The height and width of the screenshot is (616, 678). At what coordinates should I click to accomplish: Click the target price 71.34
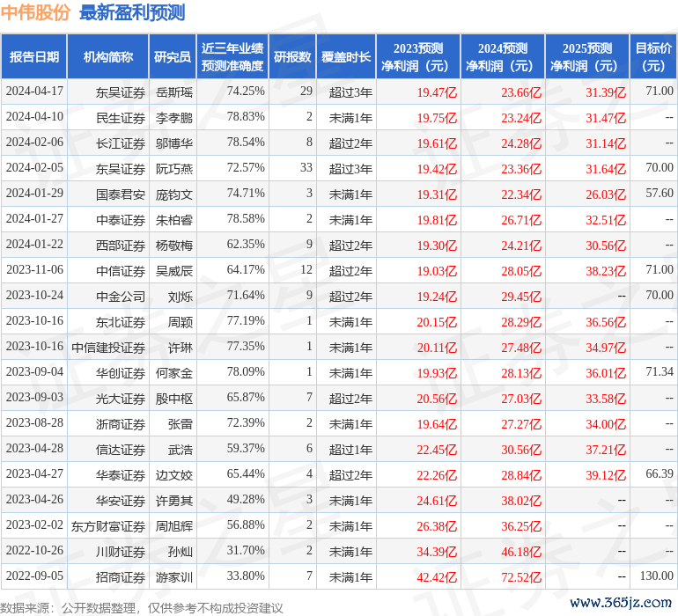coord(660,371)
